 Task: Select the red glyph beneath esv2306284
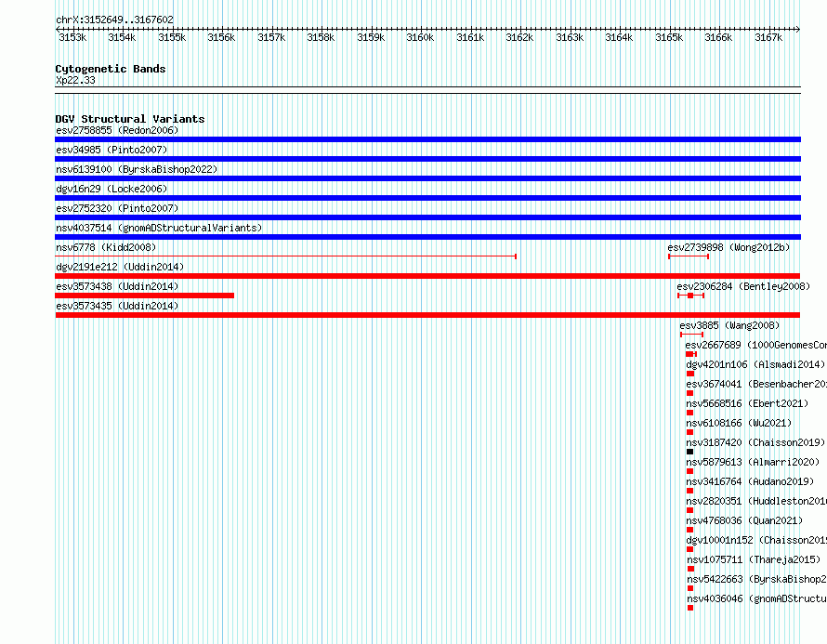tap(691, 296)
